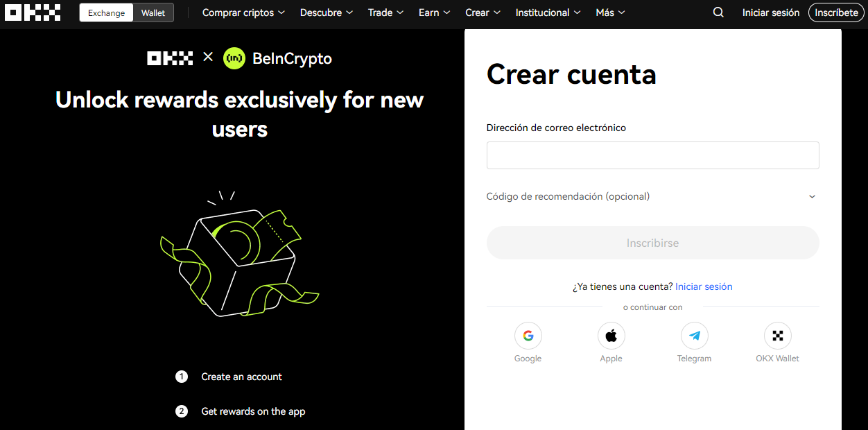The height and width of the screenshot is (430, 868).
Task: Switch to the Wallet toggle
Action: [x=153, y=12]
